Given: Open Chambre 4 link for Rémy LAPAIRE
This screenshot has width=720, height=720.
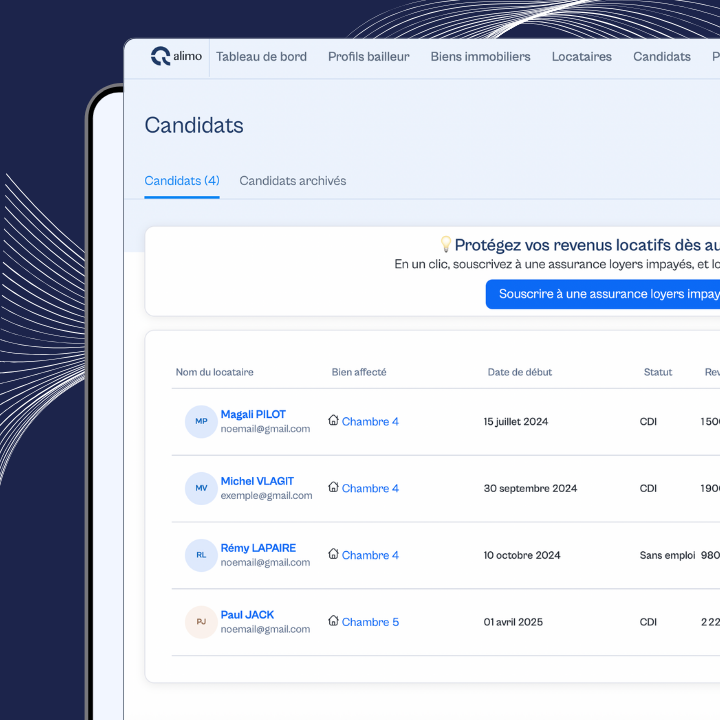Looking at the screenshot, I should [370, 555].
